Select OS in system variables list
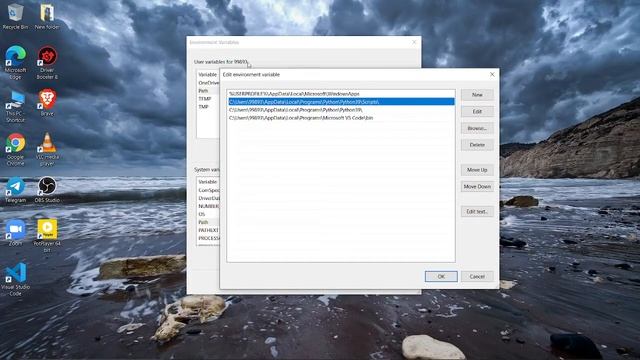Viewport: 640px width, 360px height. coord(209,214)
